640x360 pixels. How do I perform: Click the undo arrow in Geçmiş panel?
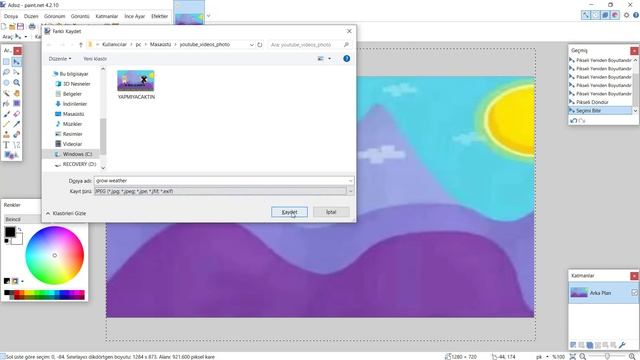coord(573,121)
